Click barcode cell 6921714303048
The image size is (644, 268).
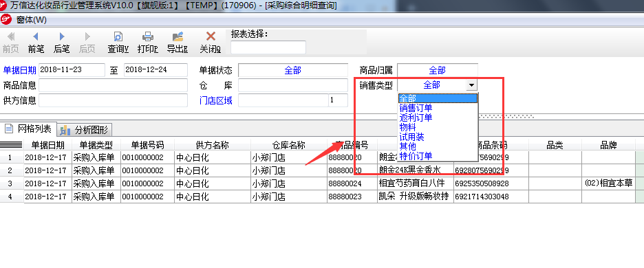point(491,197)
